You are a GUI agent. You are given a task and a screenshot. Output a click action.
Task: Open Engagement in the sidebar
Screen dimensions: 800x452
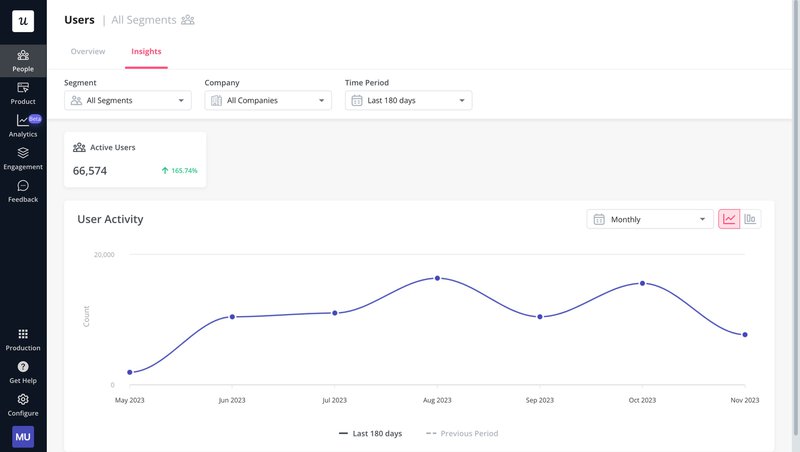click(23, 159)
